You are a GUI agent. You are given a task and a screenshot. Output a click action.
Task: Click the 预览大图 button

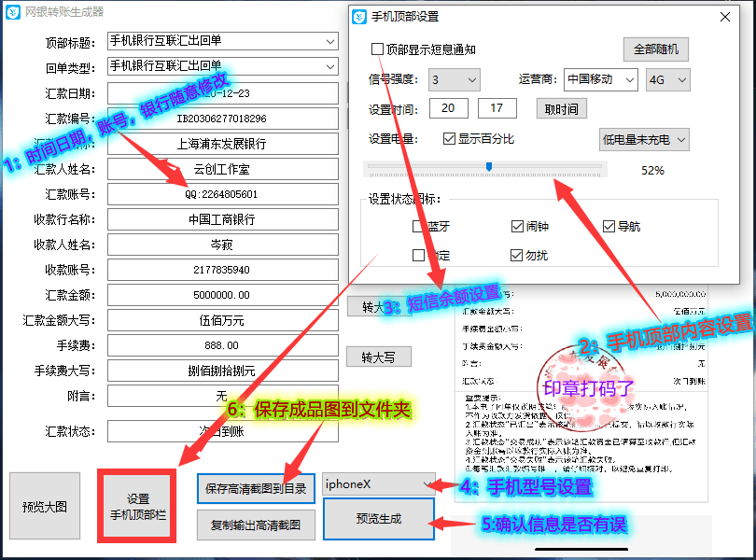click(45, 506)
